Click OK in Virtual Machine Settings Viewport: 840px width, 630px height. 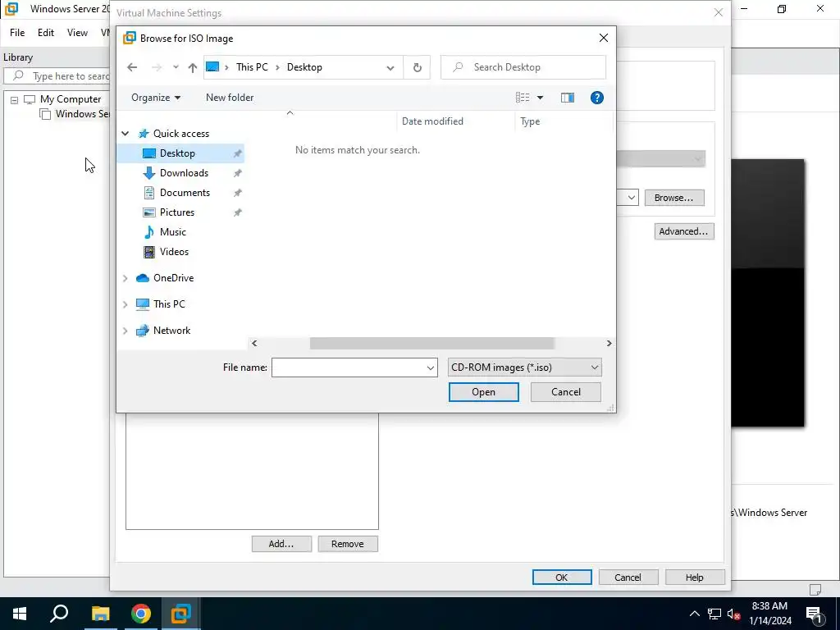coord(561,577)
